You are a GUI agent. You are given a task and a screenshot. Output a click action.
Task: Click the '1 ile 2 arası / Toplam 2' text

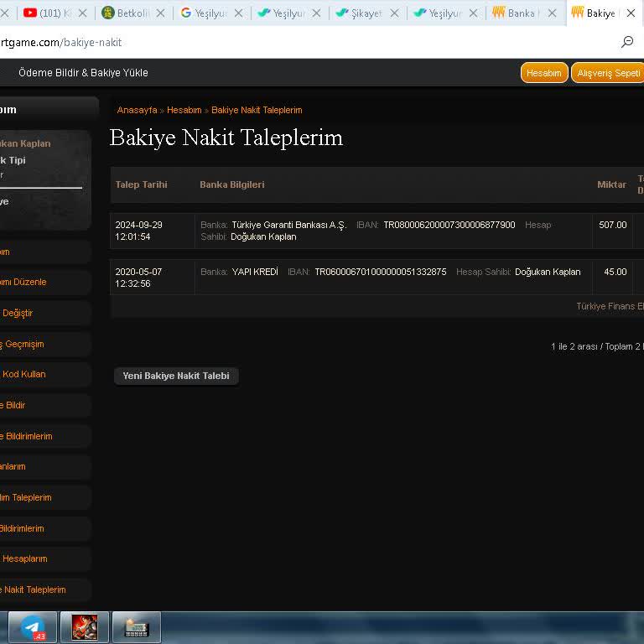coord(597,346)
